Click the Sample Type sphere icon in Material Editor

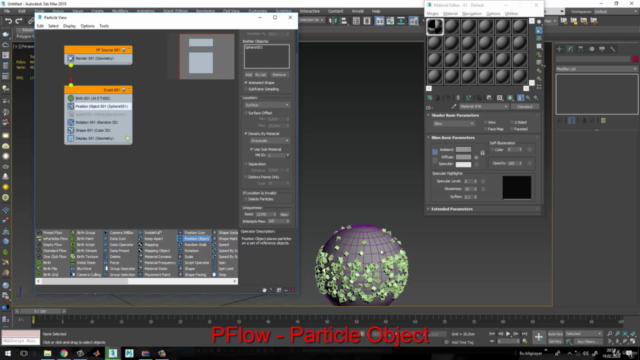pos(539,22)
